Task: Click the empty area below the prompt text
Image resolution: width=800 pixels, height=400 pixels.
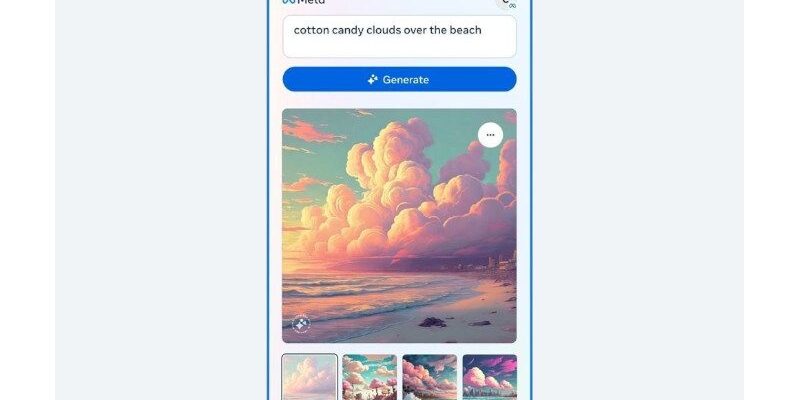Action: coord(399,47)
